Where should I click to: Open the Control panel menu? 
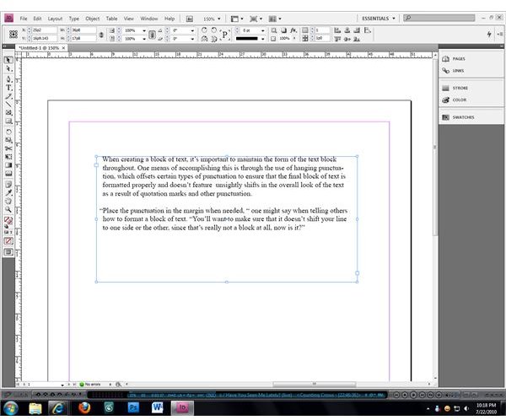pyautogui.click(x=500, y=34)
